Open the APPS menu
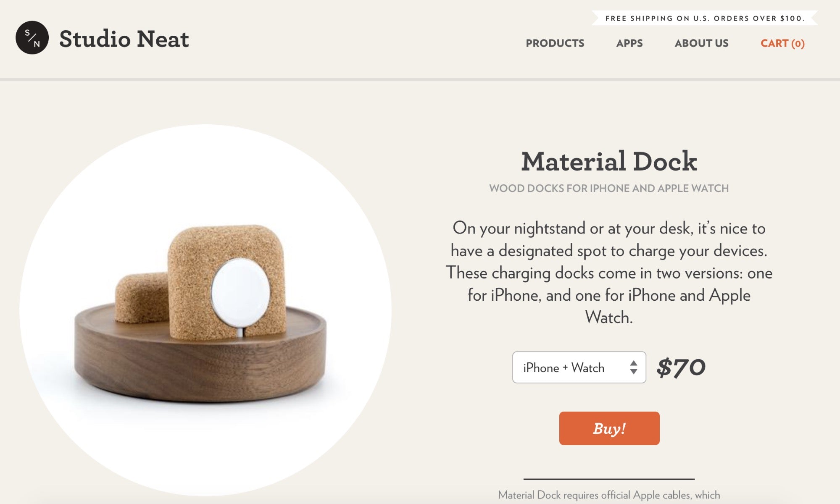Viewport: 840px width, 504px height. coord(629,43)
